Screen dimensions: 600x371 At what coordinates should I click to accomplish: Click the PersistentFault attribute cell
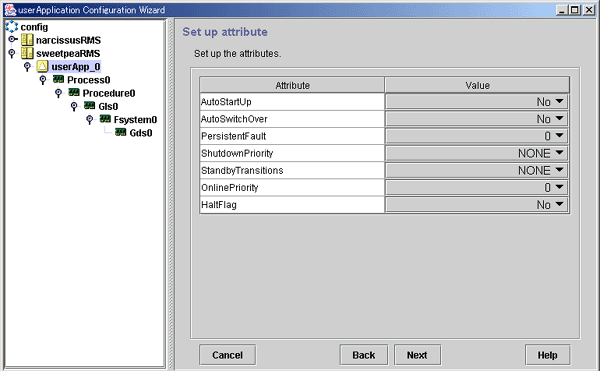(x=292, y=136)
